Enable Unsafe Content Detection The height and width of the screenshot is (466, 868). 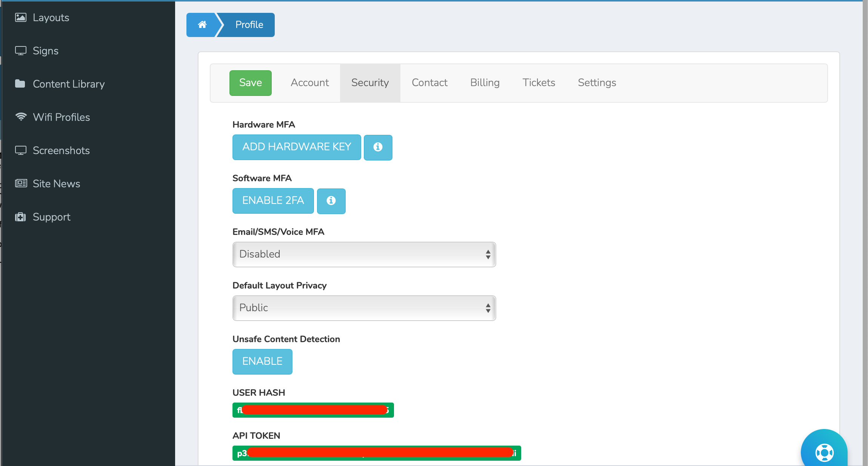[262, 361]
